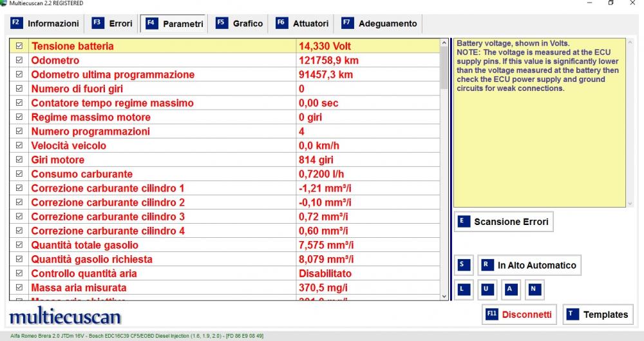Toggle Massa aria misurata checkbox
This screenshot has width=644, height=341.
click(19, 287)
